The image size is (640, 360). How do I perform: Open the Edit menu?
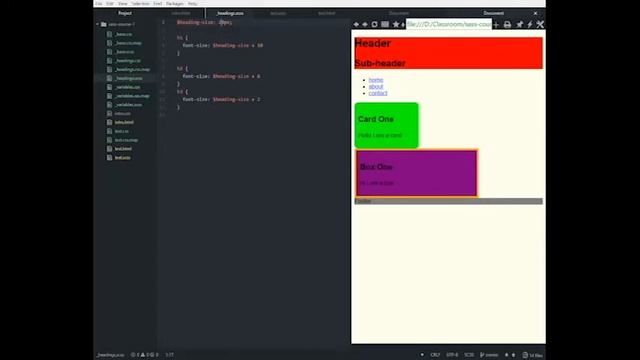tap(110, 4)
